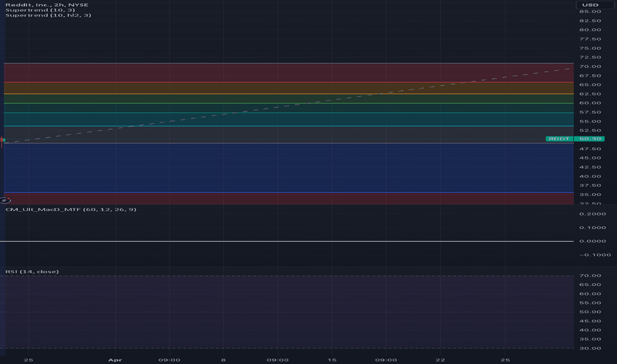Click the 85.00 price axis label
Image resolution: width=617 pixels, height=364 pixels.
pos(590,11)
